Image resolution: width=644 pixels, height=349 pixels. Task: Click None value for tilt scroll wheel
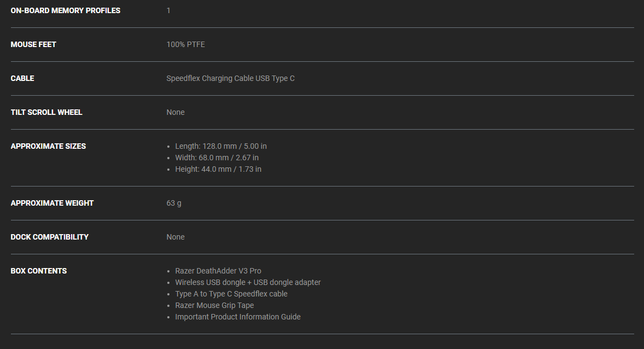(x=175, y=112)
